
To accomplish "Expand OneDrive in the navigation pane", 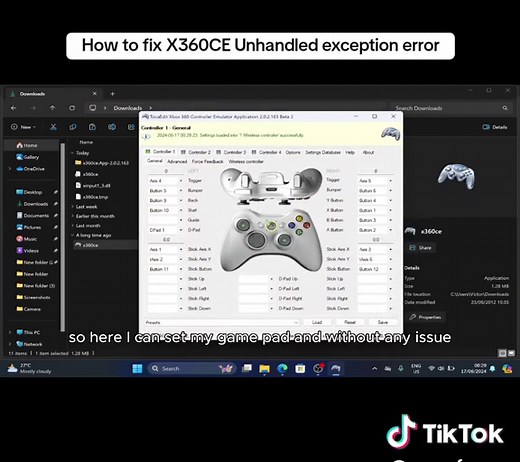I will [x=10, y=169].
